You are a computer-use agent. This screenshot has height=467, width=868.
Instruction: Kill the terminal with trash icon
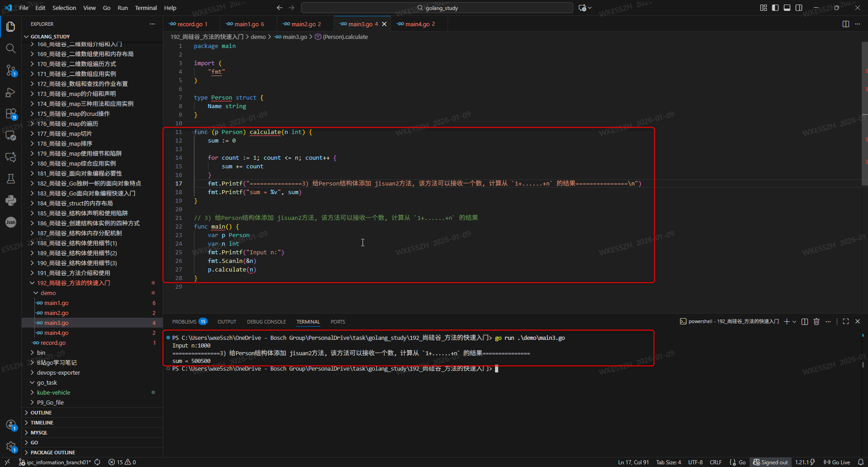816,322
